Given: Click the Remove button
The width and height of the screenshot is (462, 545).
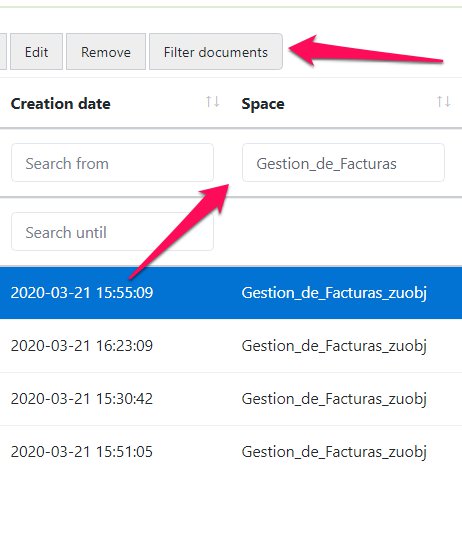Looking at the screenshot, I should 106,52.
